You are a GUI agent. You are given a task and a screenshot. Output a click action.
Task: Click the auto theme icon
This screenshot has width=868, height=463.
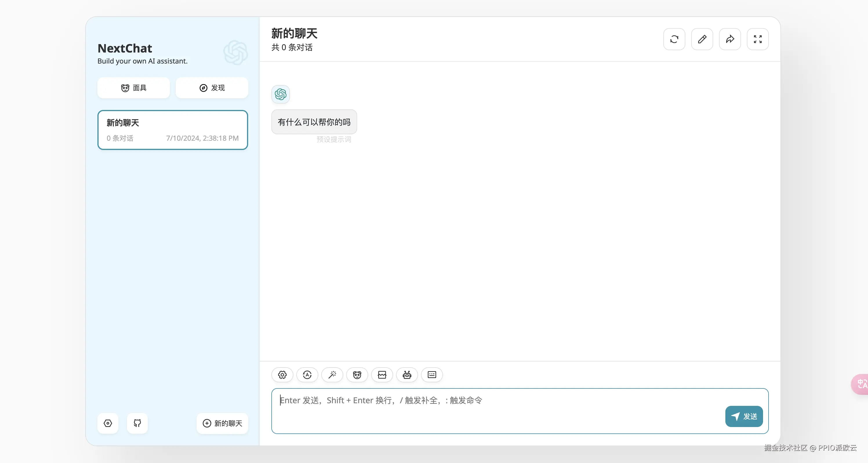click(x=307, y=375)
